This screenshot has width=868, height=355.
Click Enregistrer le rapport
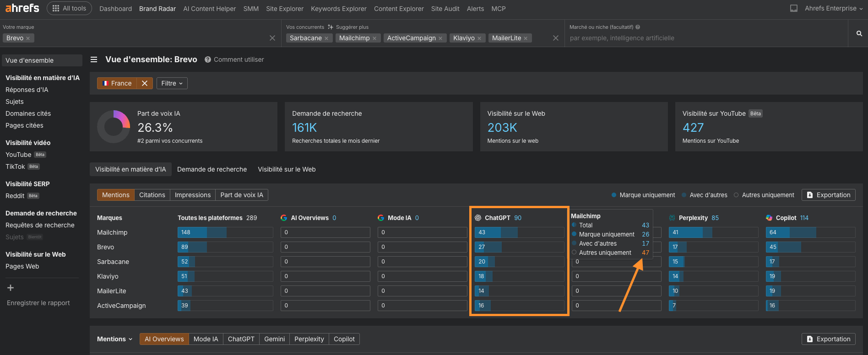(38, 303)
